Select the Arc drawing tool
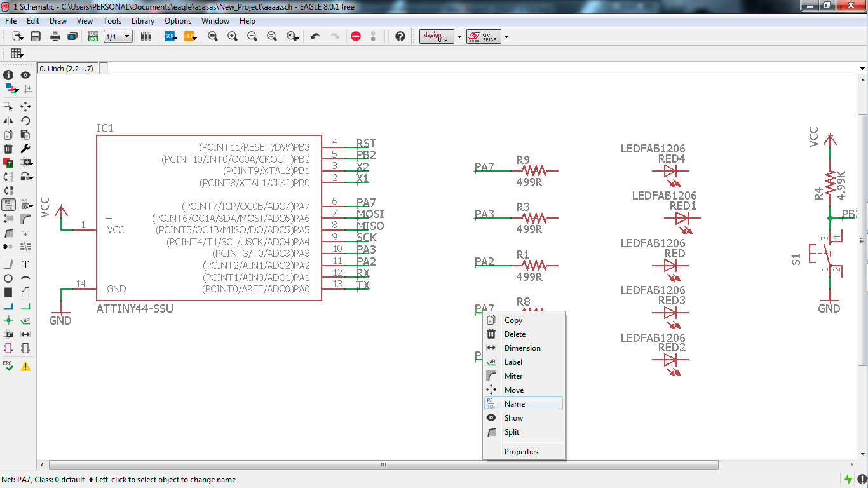Screen dimensions: 868x488 pos(25,278)
